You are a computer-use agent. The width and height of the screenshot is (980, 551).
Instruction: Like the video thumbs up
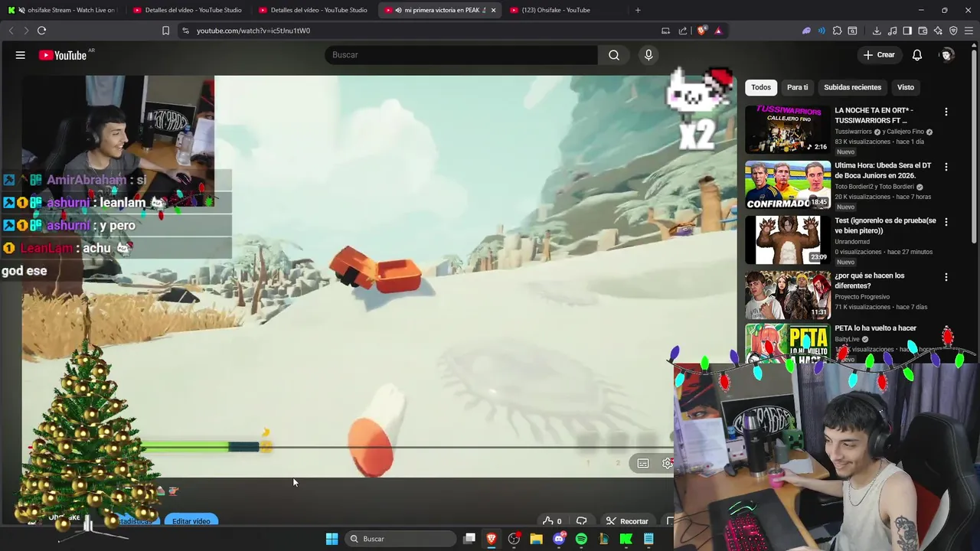point(551,521)
